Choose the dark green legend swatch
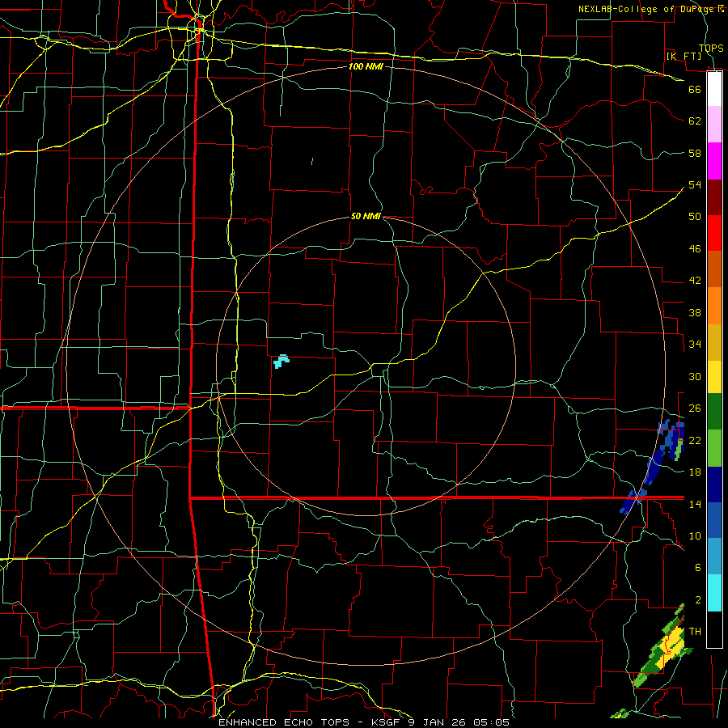Image resolution: width=728 pixels, height=728 pixels. click(714, 411)
